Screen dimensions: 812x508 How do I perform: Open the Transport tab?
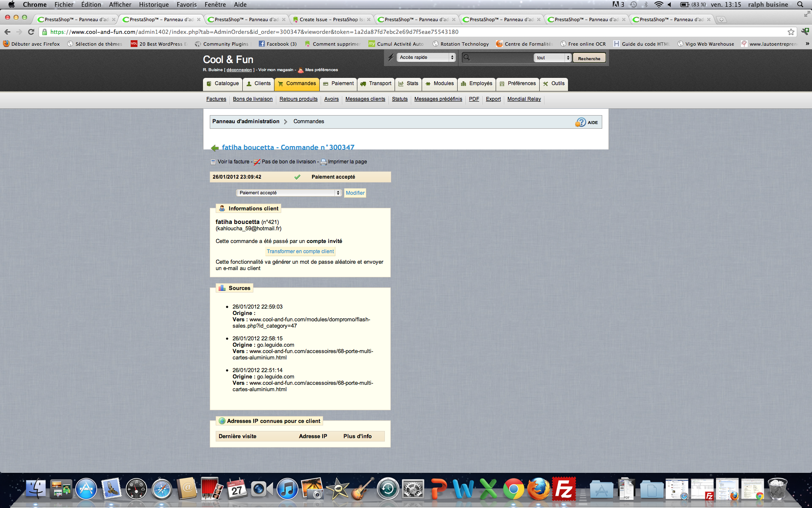pyautogui.click(x=376, y=84)
